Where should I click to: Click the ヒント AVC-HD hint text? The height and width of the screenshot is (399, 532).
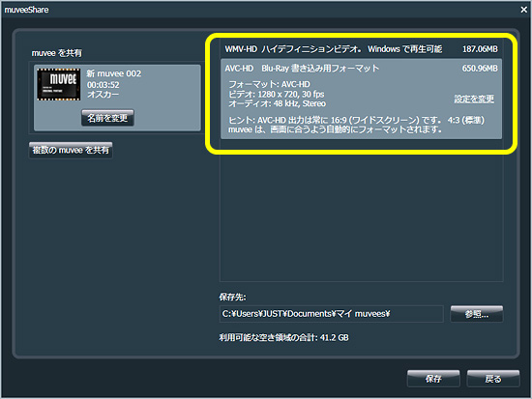(356, 125)
